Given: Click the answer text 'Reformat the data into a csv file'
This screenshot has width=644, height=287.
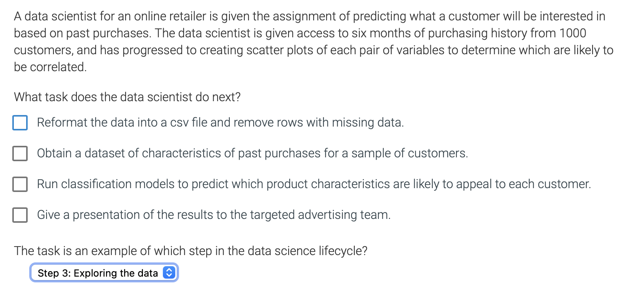Looking at the screenshot, I should pos(220,122).
